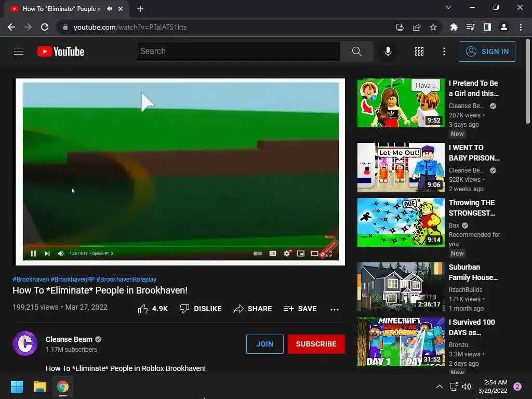532x399 pixels.
Task: Open I WENT TO BABY PRISON thumbnail
Action: pyautogui.click(x=401, y=167)
